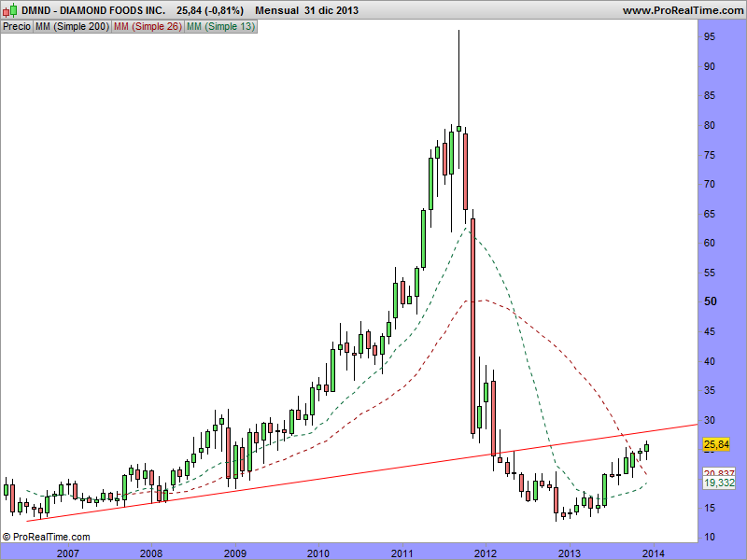
Task: Click the 65 price axis label
Action: pyautogui.click(x=710, y=214)
